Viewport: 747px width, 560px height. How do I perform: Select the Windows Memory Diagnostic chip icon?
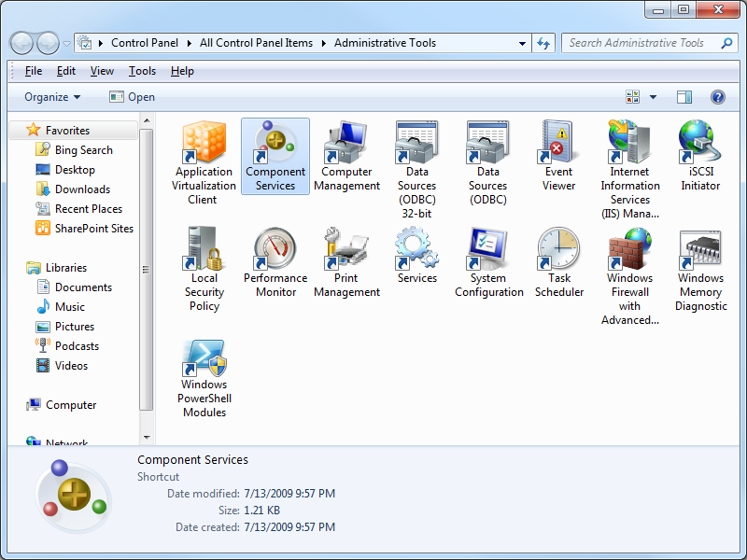700,249
